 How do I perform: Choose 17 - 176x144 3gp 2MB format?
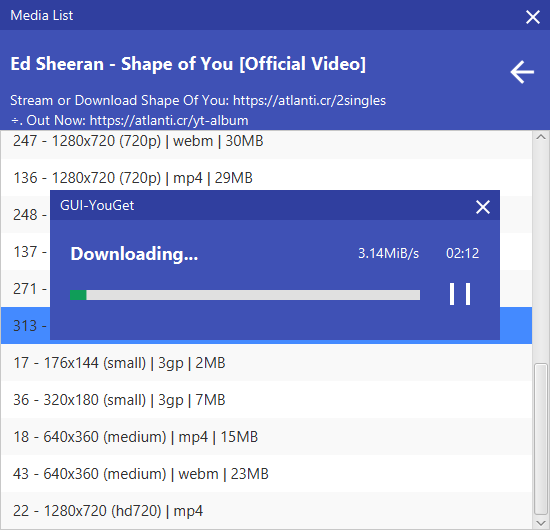(266, 363)
